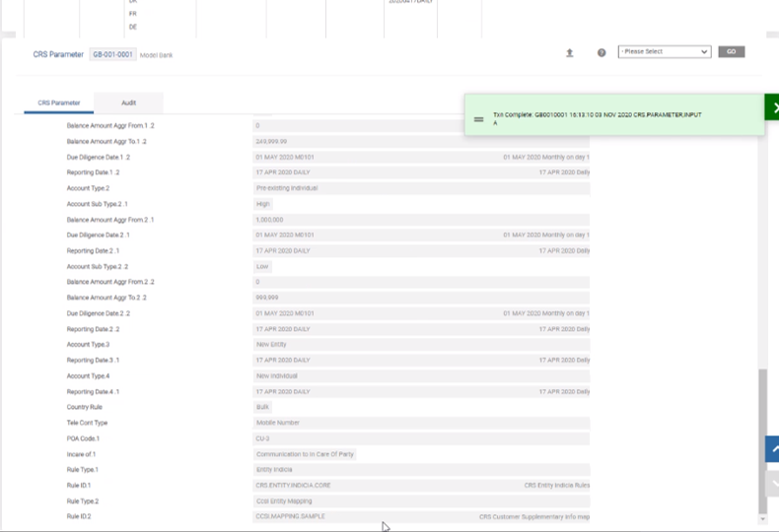Screen dimensions: 779x532
Task: Click the Reporting Date.2.1 value
Action: click(x=421, y=250)
